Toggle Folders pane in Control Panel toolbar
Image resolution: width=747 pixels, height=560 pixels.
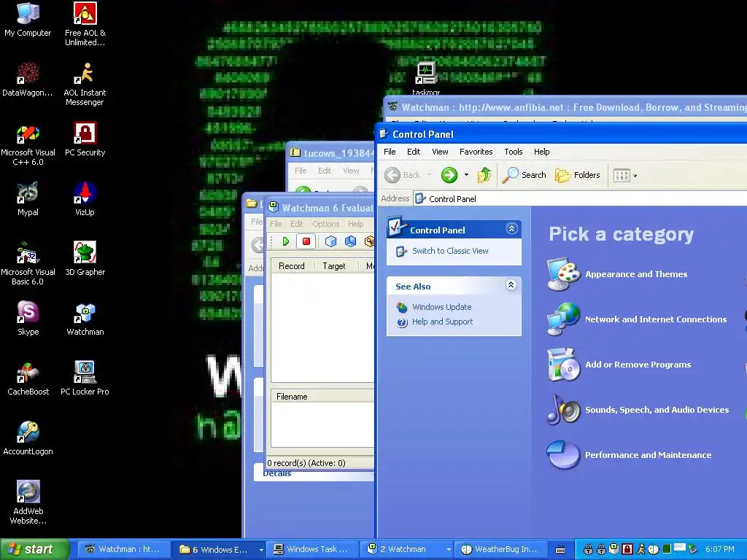click(578, 175)
